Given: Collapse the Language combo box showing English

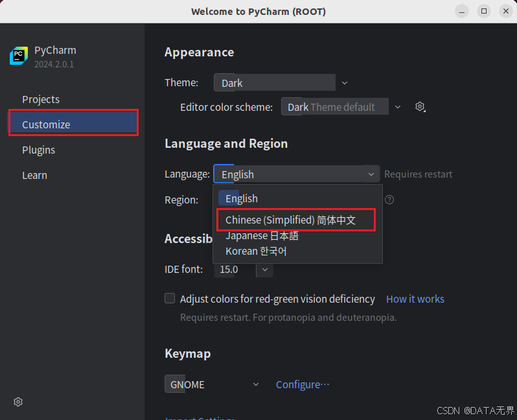Looking at the screenshot, I should [297, 174].
